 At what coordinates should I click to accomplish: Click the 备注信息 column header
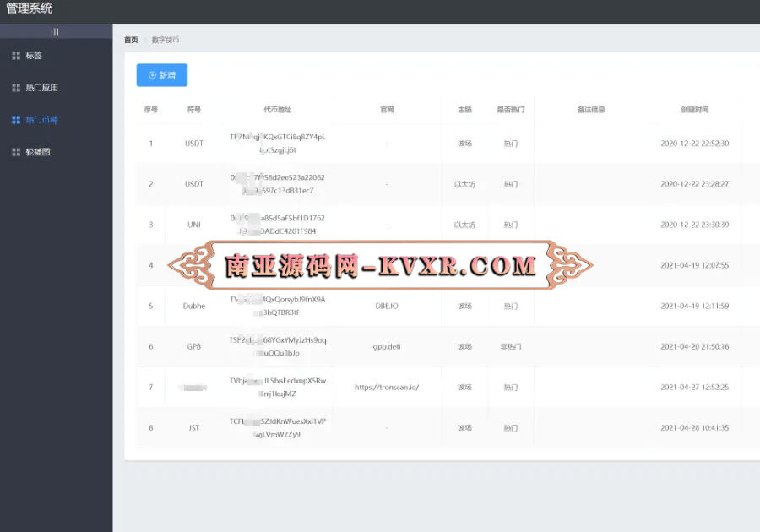click(x=591, y=110)
